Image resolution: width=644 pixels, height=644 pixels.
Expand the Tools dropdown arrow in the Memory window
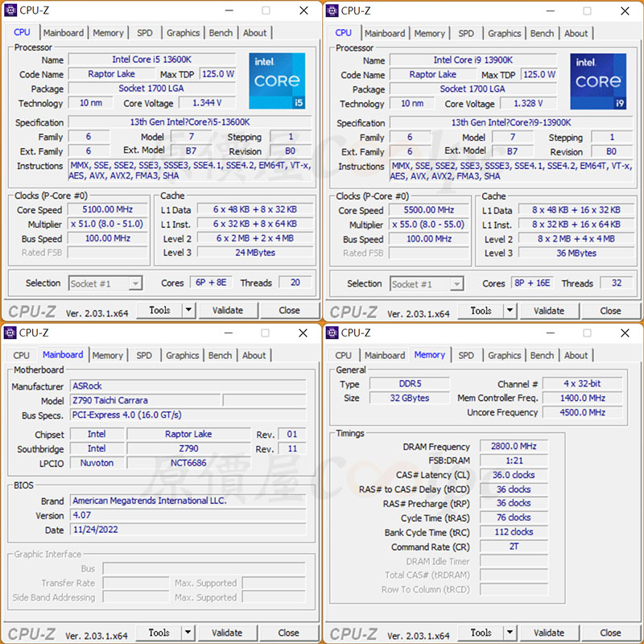(x=510, y=633)
